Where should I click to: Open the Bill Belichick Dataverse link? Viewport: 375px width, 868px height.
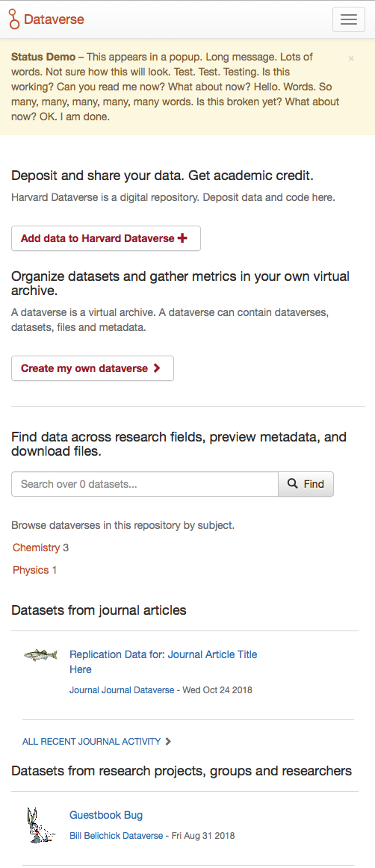[x=116, y=835]
